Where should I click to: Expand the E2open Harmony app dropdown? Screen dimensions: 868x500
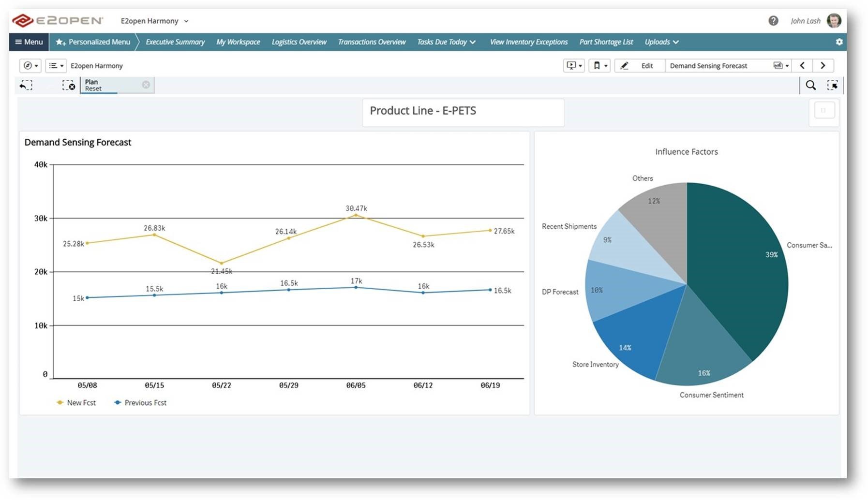154,21
